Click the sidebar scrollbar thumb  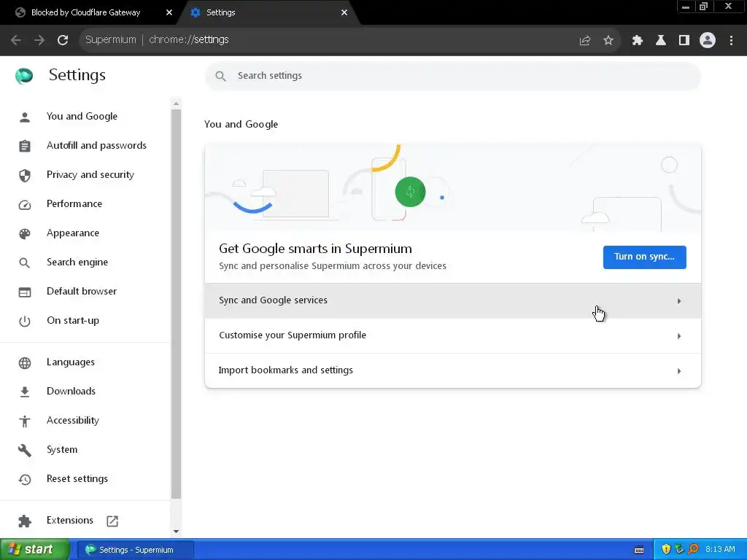[x=176, y=304]
